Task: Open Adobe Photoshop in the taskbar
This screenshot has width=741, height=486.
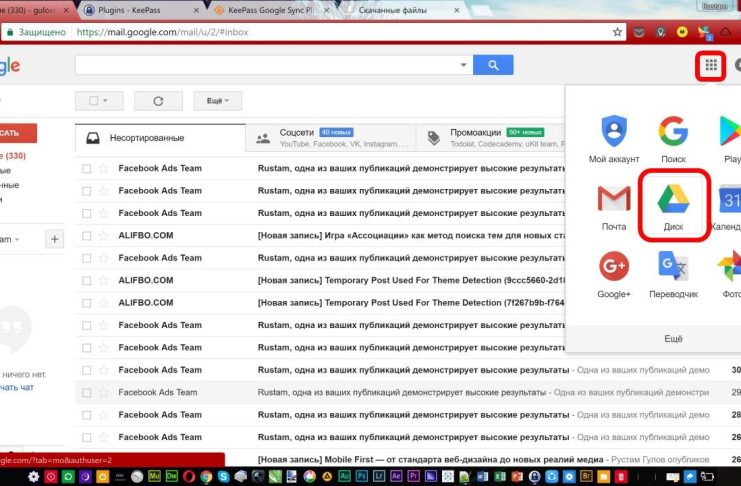Action: 362,476
